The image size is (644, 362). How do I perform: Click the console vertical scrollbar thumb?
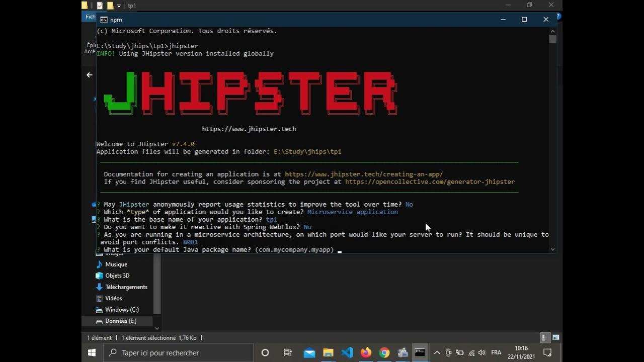click(553, 39)
